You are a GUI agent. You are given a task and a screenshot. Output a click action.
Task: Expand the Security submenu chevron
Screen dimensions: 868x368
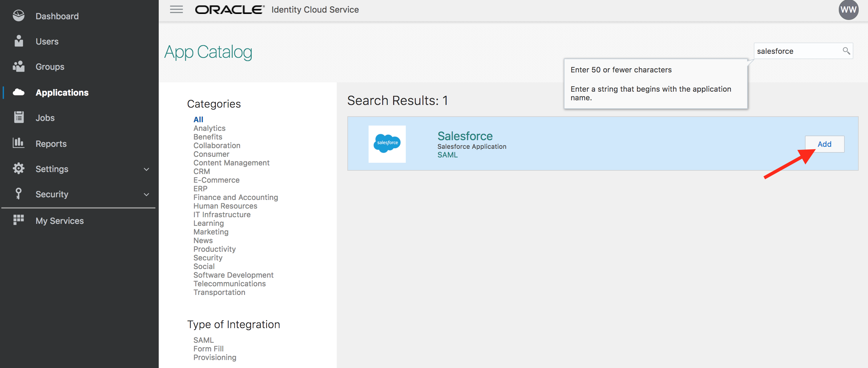click(x=146, y=194)
